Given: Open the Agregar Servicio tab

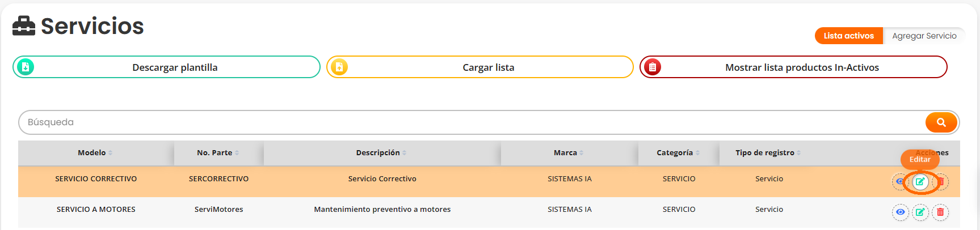Looking at the screenshot, I should click(x=924, y=36).
